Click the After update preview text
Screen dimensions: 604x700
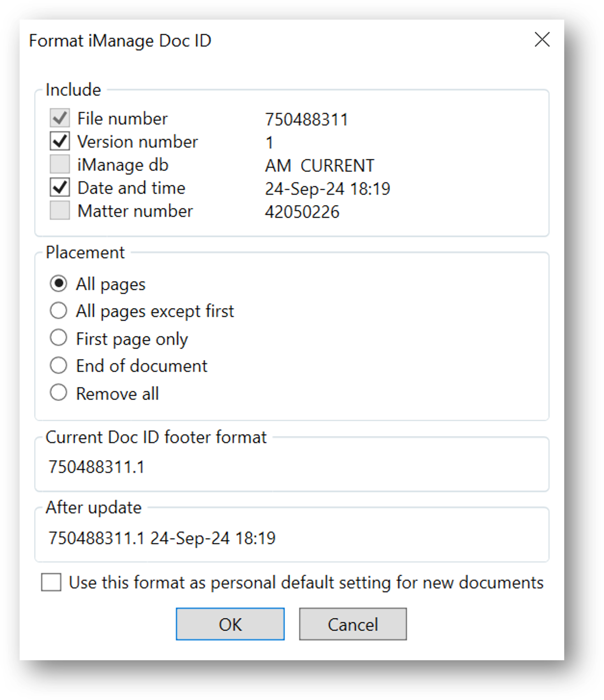click(x=162, y=538)
